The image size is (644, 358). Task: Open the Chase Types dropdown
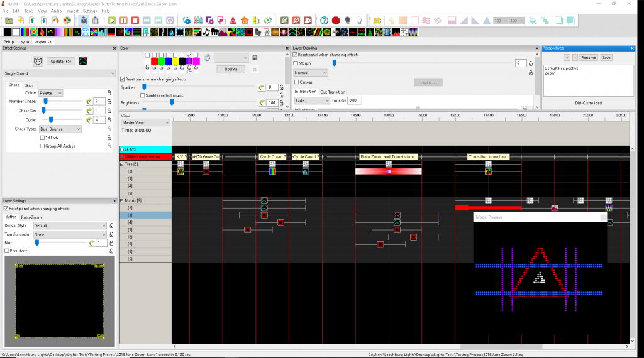click(x=60, y=129)
